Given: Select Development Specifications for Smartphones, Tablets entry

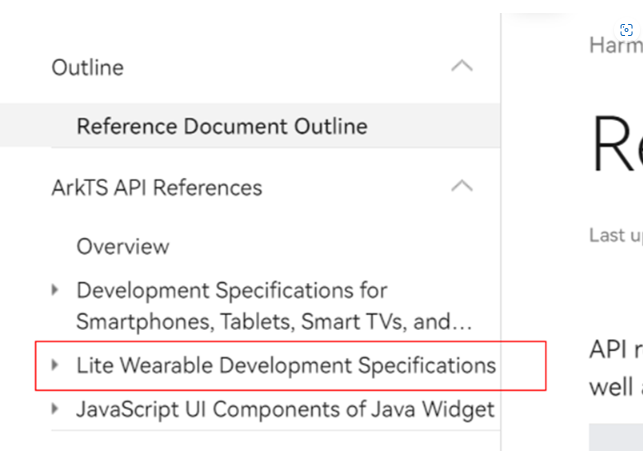Looking at the screenshot, I should (273, 306).
